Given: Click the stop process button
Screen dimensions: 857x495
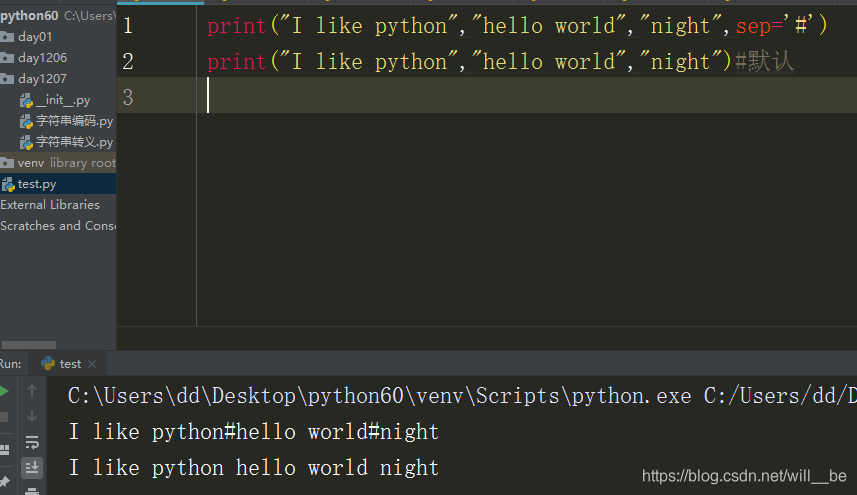Looking at the screenshot, I should tap(4, 417).
